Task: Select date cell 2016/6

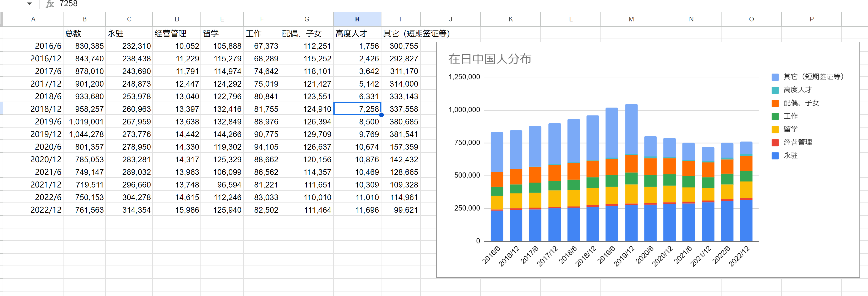Action: coord(33,46)
